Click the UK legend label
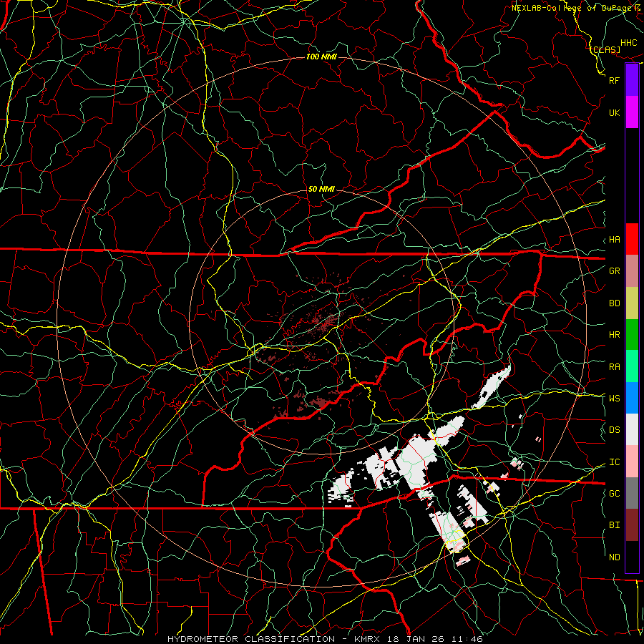The image size is (644, 644). pos(614,112)
